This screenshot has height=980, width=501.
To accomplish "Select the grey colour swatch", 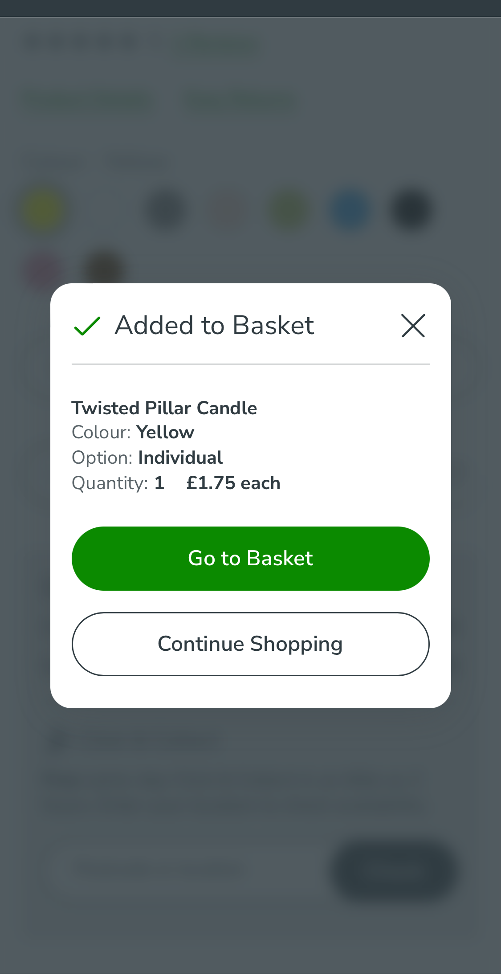I will [164, 208].
